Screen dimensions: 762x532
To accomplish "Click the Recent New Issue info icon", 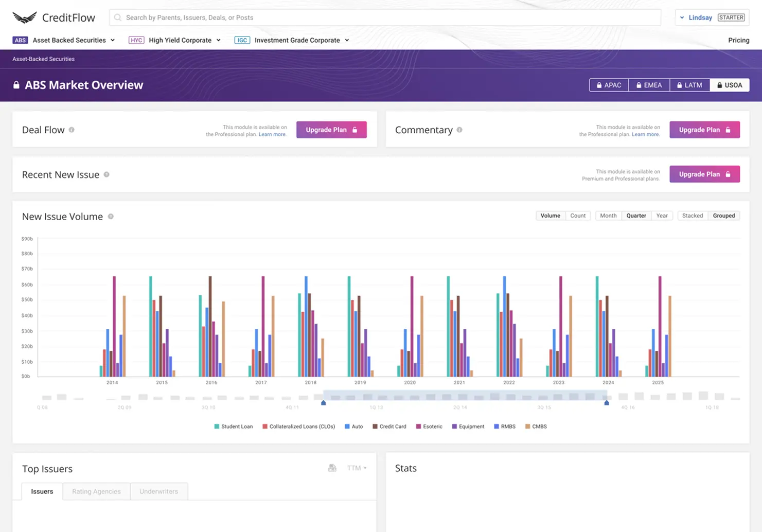I will click(x=107, y=174).
